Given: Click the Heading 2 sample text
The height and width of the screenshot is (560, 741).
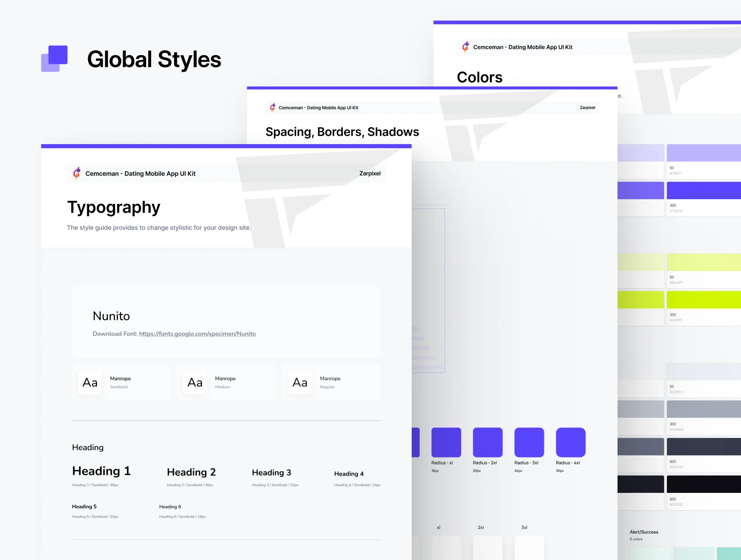Looking at the screenshot, I should pos(191,472).
